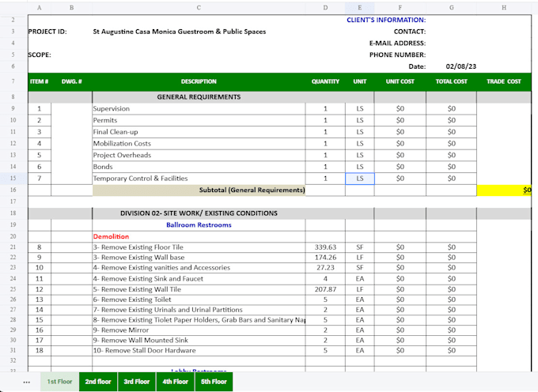Click quantity 207.87 cell
The image size is (538, 392).
325,289
